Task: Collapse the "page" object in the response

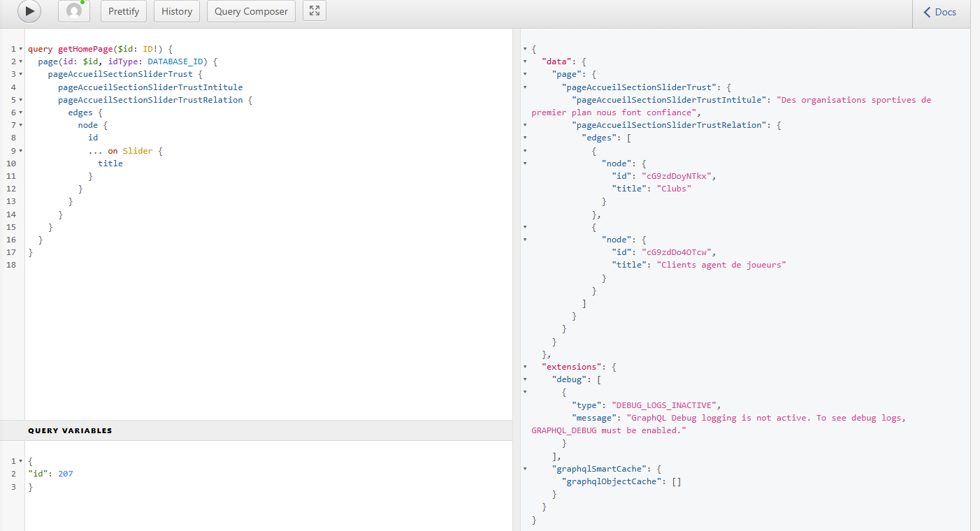Action: (526, 75)
